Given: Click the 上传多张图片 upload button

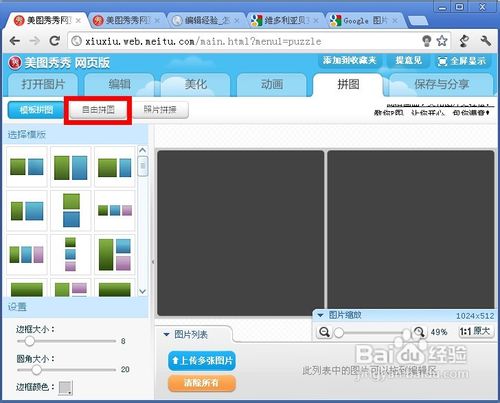Looking at the screenshot, I should point(202,361).
